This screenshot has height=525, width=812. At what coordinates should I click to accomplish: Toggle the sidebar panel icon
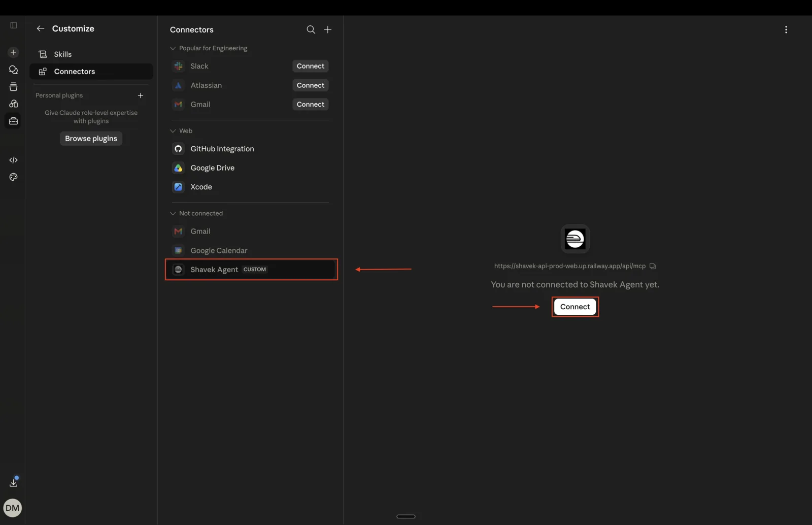coord(14,25)
